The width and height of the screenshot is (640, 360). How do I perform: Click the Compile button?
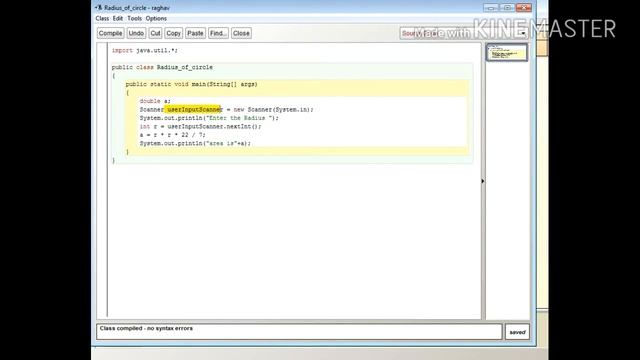pos(110,33)
